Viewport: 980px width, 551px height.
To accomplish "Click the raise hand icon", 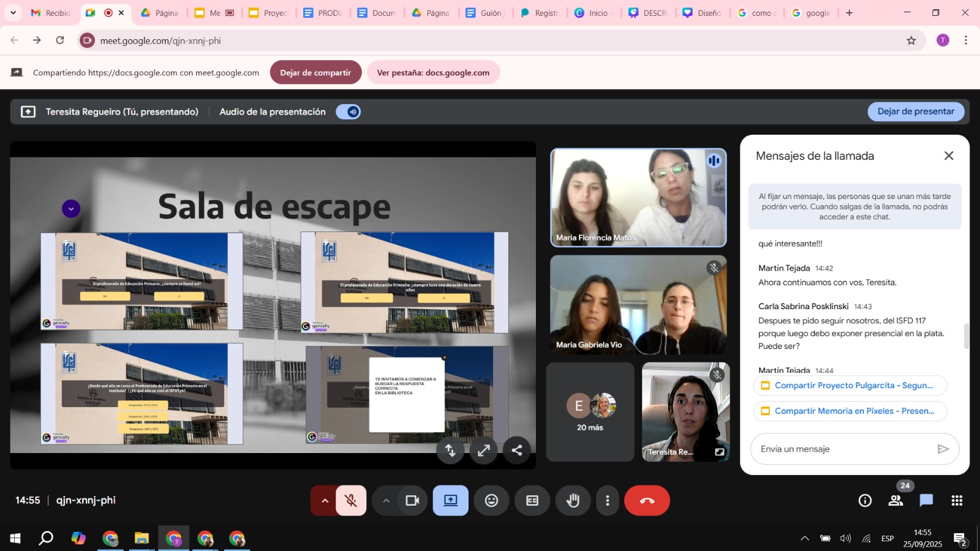I will tap(573, 501).
